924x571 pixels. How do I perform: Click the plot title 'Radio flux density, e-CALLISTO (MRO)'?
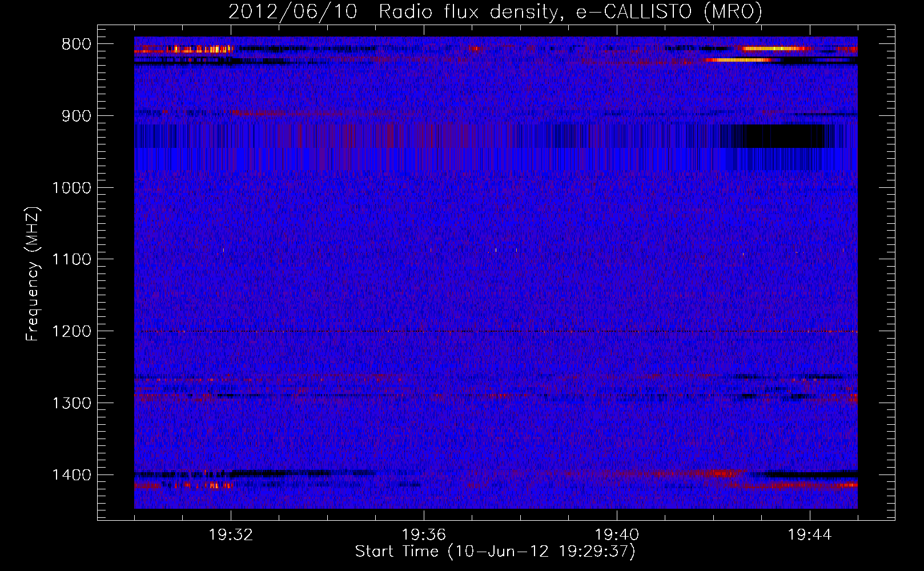coord(570,12)
